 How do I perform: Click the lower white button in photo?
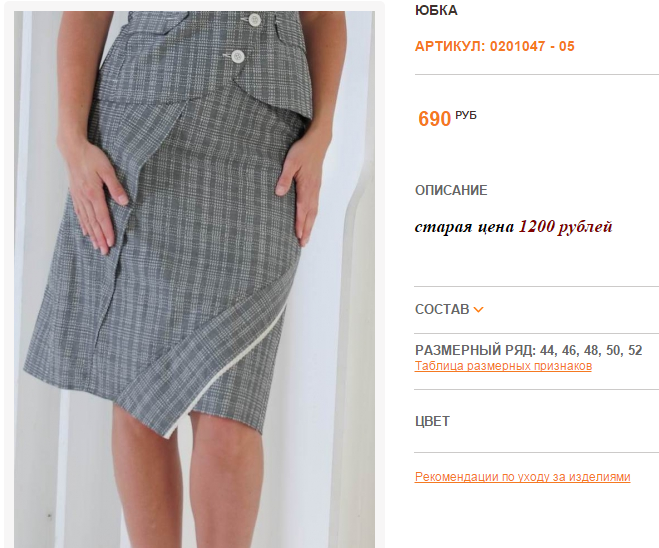point(238,56)
